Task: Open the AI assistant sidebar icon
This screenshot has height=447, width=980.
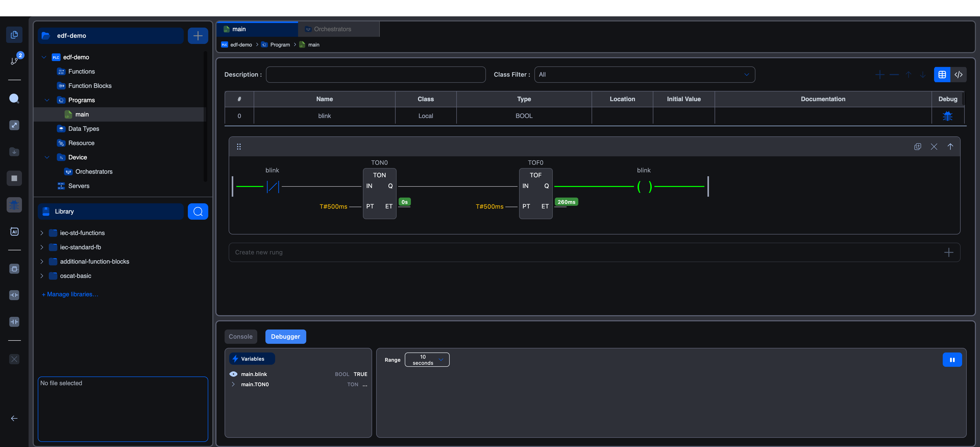Action: point(14,231)
